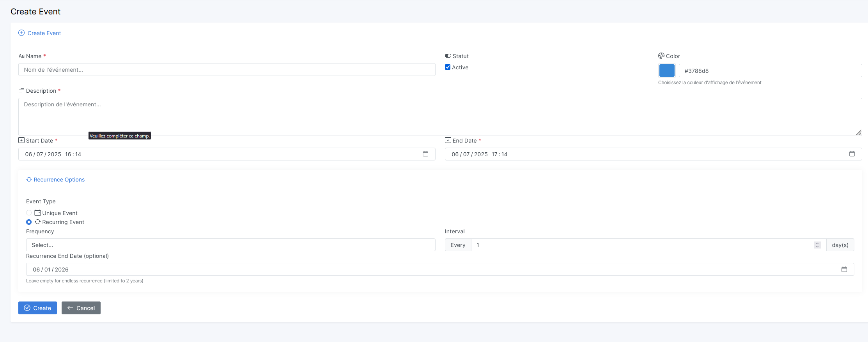Click the lines icon beside Description
The height and width of the screenshot is (342, 868).
tap(21, 90)
